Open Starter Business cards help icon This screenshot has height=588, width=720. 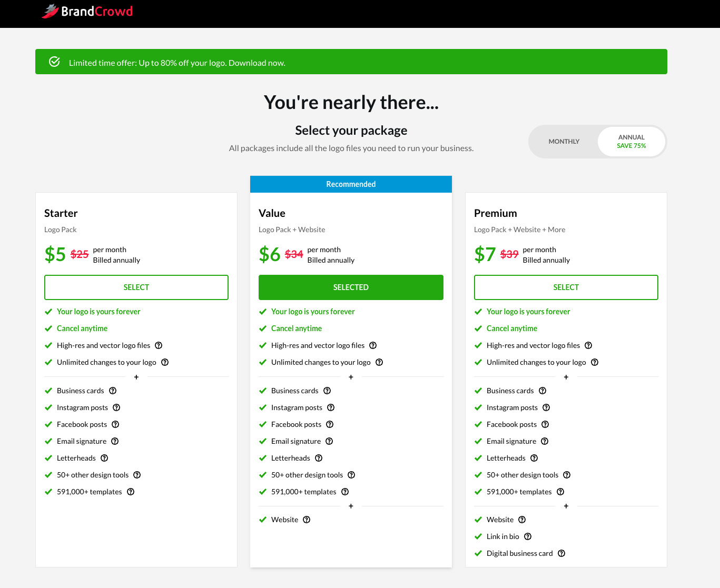point(113,391)
